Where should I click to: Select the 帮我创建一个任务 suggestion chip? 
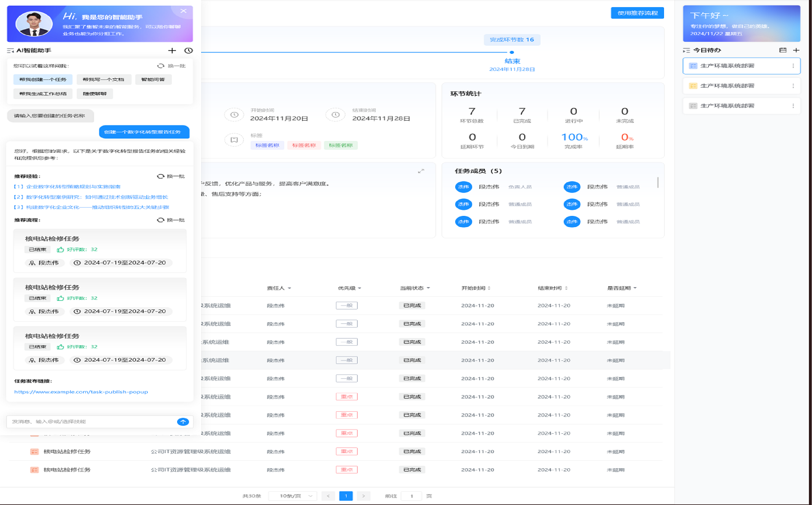point(43,80)
